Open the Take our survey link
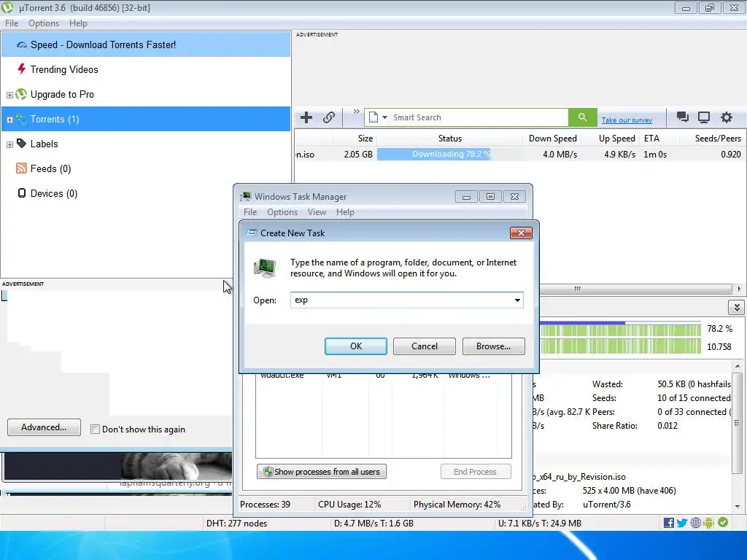 627,120
